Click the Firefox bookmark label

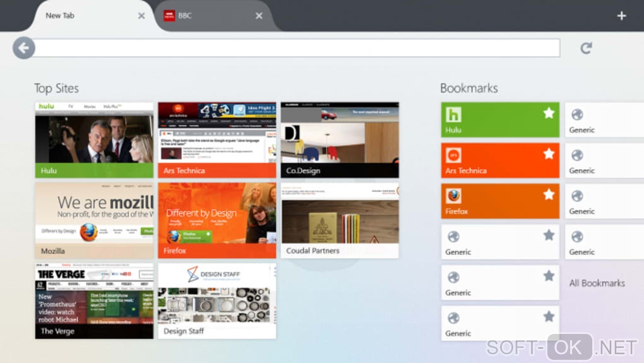(456, 211)
